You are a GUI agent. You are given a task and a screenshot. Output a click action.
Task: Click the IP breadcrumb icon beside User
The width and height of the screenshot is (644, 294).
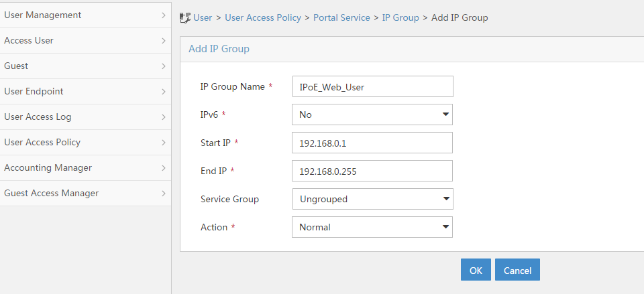coord(185,17)
